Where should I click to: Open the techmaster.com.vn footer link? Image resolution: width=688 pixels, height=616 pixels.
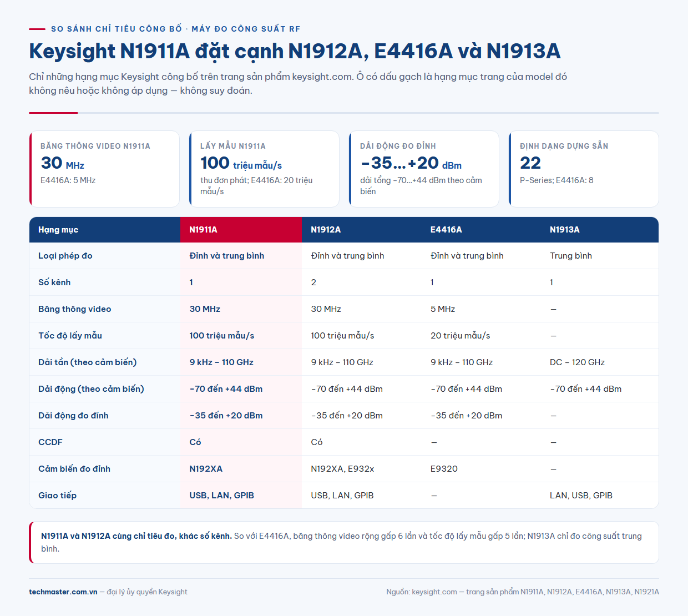(x=63, y=592)
